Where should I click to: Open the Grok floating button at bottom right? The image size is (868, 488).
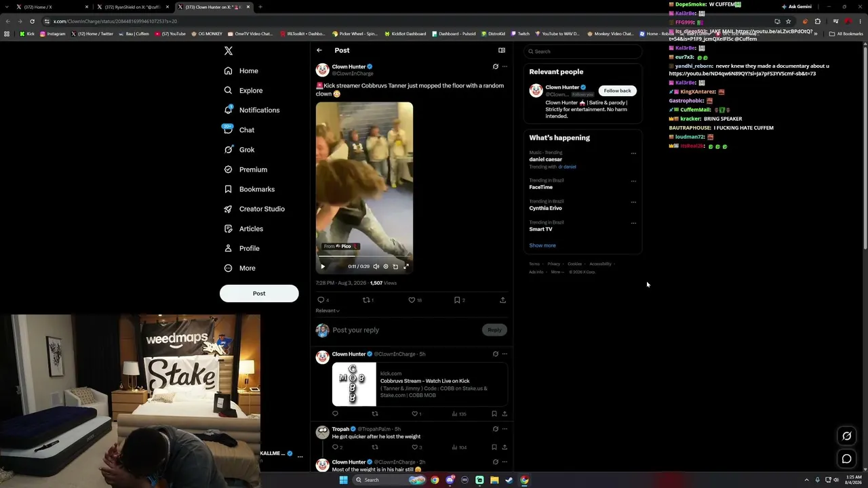[846, 436]
